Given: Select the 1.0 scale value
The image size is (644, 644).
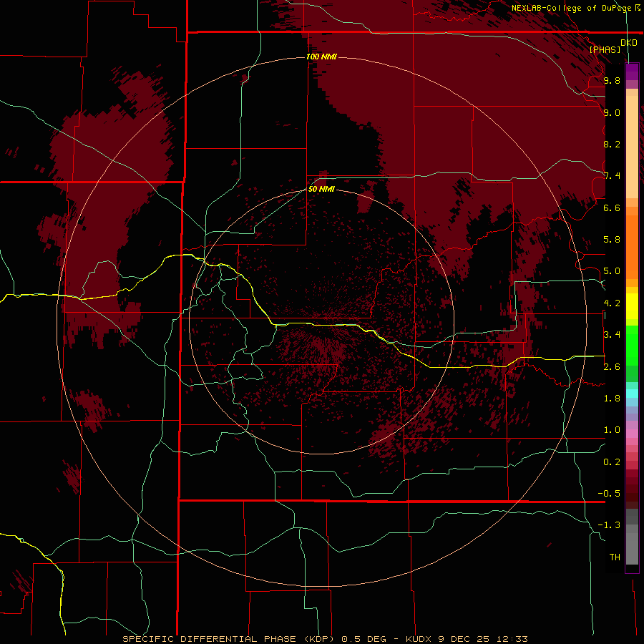Looking at the screenshot, I should click(612, 430).
